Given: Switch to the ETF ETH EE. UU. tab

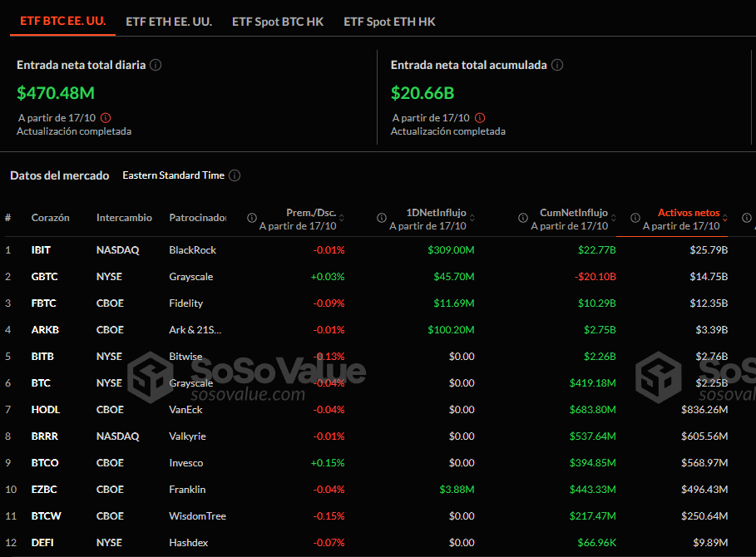Looking at the screenshot, I should pyautogui.click(x=169, y=22).
